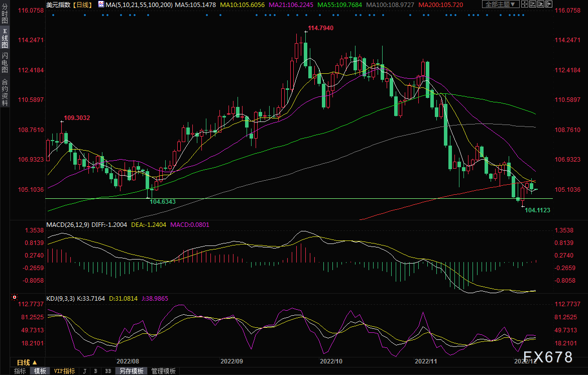Image resolution: width=588 pixels, height=375 pixels.
Task: Click right axis price 105.1036
Action: pos(567,190)
